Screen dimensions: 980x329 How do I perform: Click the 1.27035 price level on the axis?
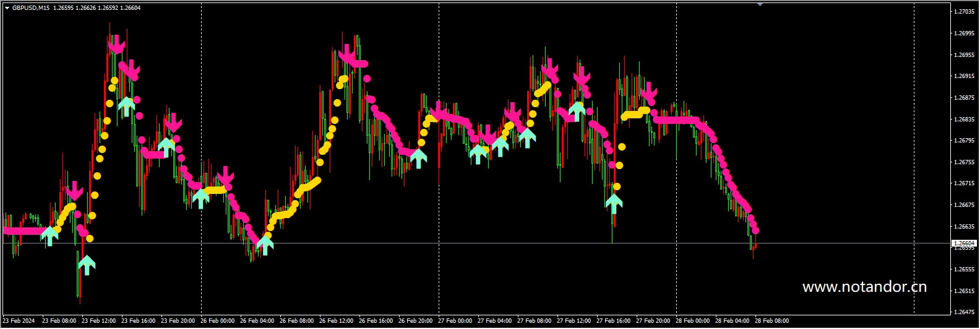(964, 12)
